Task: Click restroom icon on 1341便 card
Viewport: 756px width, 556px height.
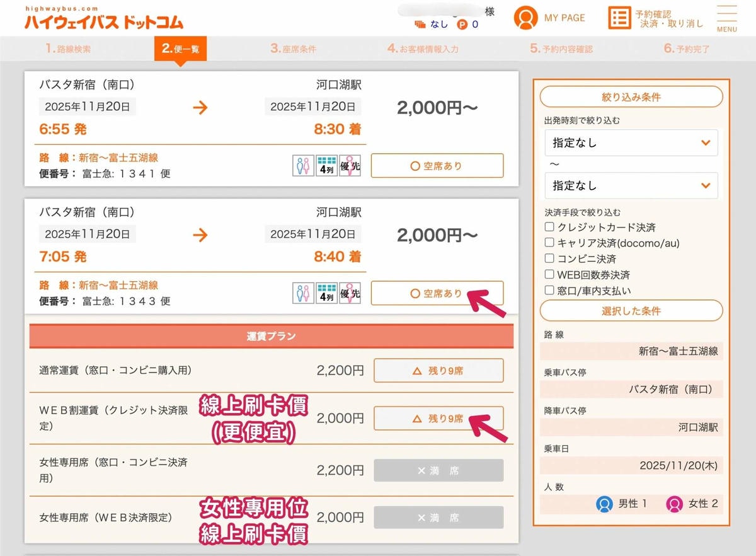Action: pos(303,166)
